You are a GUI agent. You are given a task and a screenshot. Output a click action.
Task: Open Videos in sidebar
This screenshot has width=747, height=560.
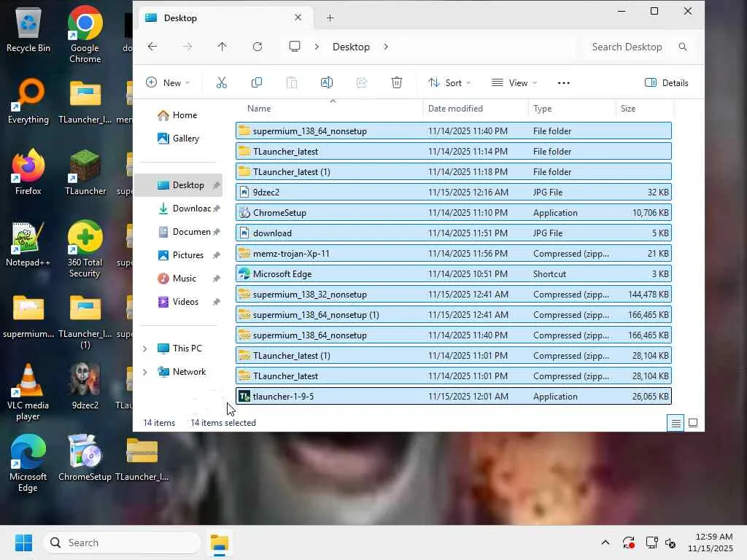point(179,302)
